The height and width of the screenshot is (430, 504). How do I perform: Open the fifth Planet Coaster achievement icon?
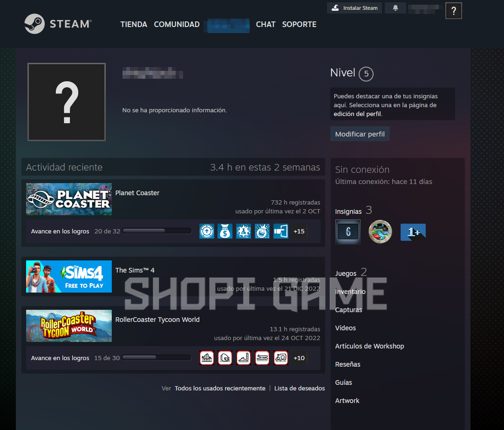[281, 231]
